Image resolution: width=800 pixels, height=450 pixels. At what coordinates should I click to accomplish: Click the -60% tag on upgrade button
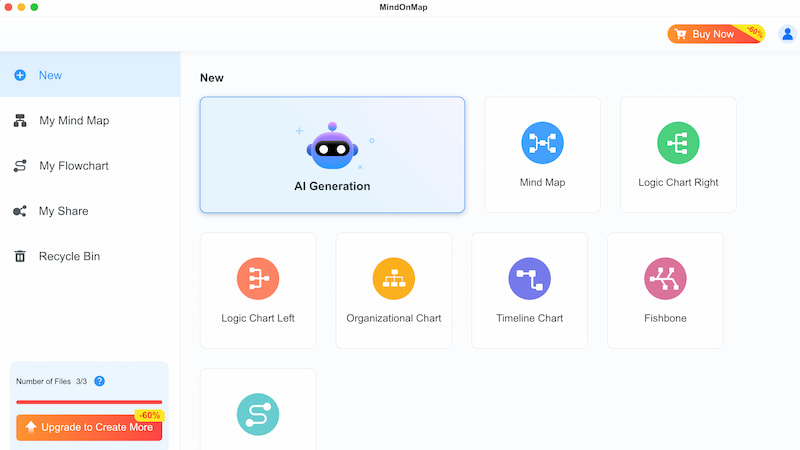149,415
